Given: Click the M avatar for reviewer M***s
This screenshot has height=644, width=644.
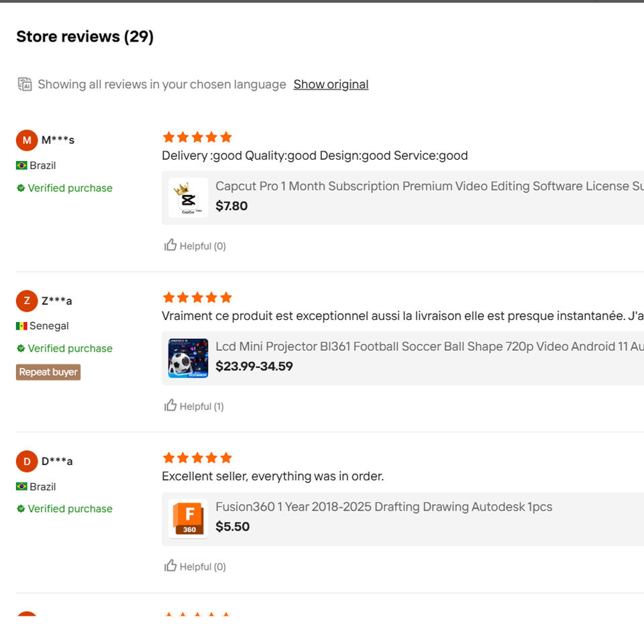Looking at the screenshot, I should [x=26, y=140].
